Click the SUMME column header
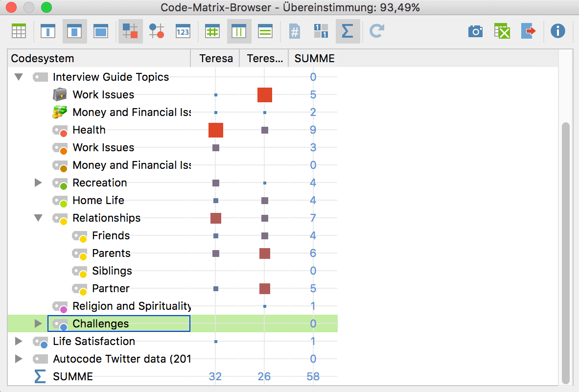The width and height of the screenshot is (579, 392). pos(314,58)
